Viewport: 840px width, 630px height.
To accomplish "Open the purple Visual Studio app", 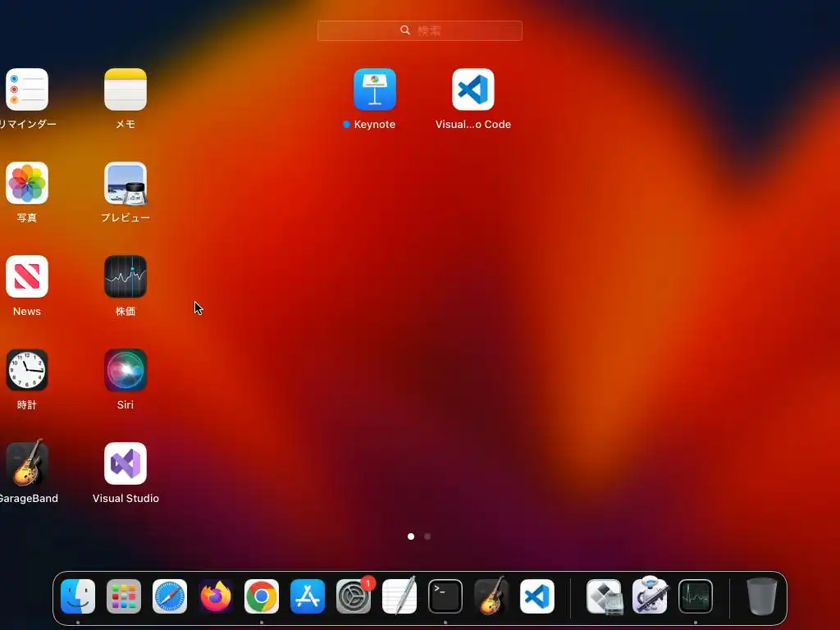I will coord(126,463).
